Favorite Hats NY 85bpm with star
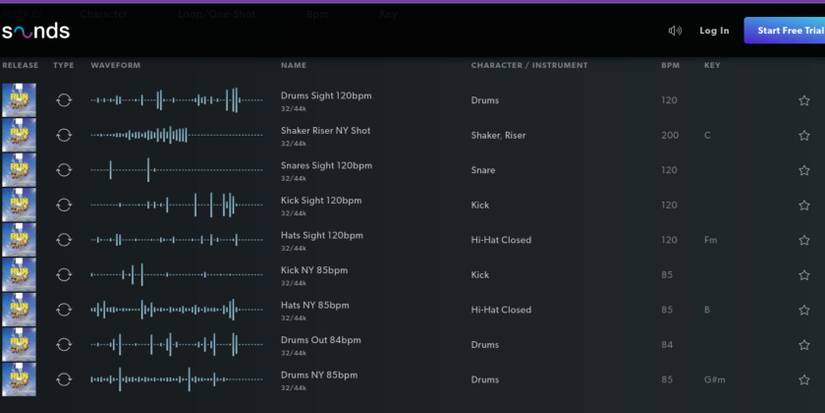825x413 pixels. 804,310
